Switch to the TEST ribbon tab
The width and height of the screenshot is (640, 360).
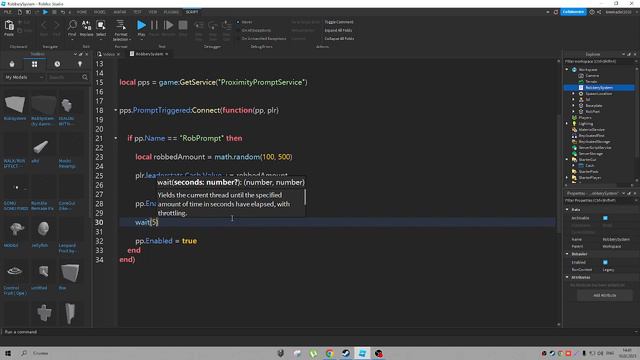[x=138, y=12]
